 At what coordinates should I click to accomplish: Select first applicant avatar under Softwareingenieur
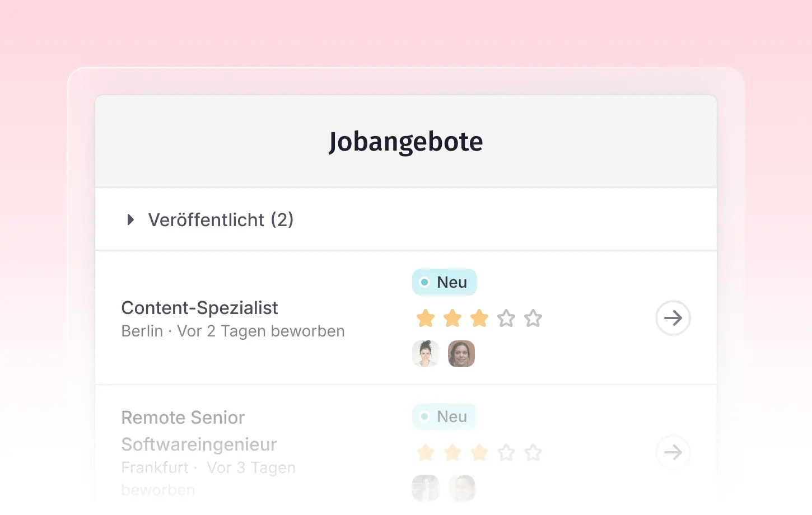[426, 488]
